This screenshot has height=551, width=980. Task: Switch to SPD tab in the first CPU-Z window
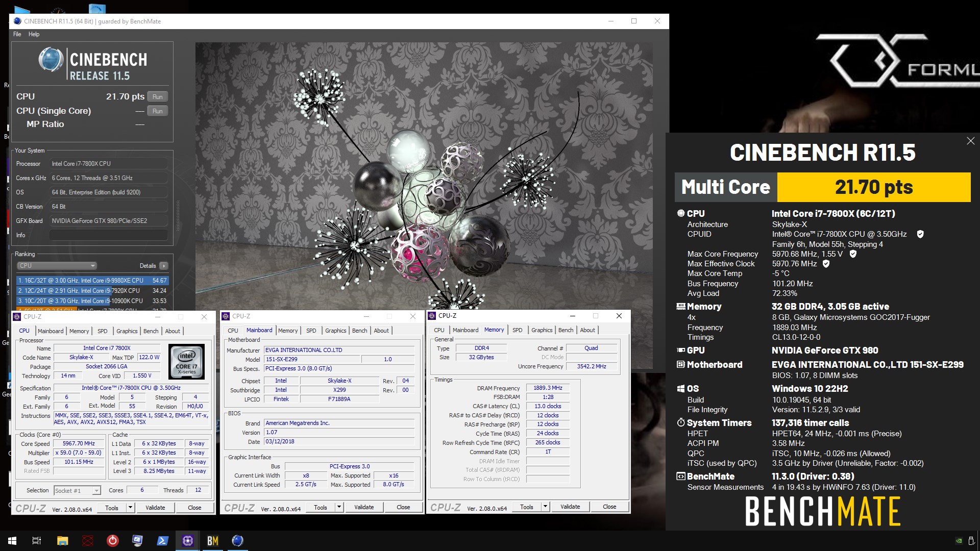[103, 331]
